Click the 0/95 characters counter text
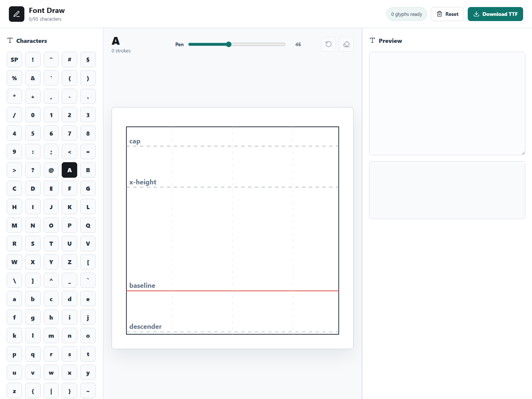The width and height of the screenshot is (532, 399). tap(45, 19)
